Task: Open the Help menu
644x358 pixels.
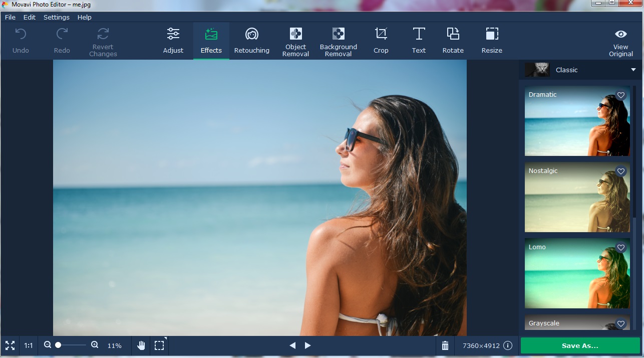Action: pos(85,17)
